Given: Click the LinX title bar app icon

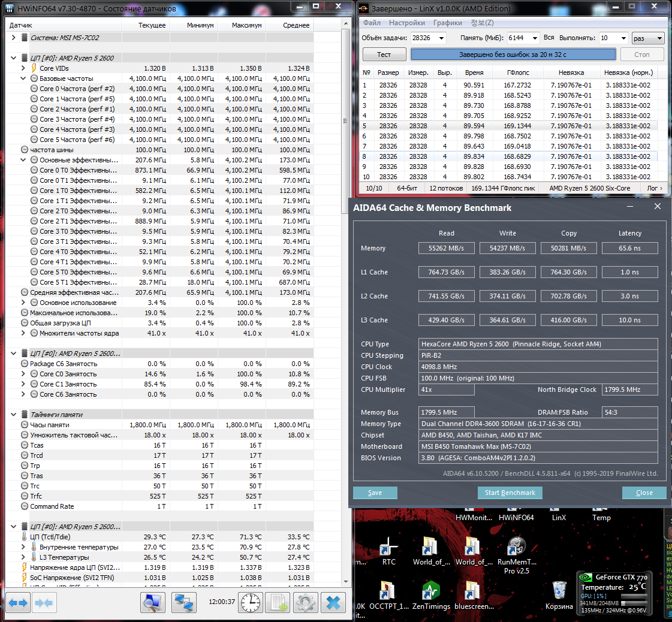Looking at the screenshot, I should 363,8.
